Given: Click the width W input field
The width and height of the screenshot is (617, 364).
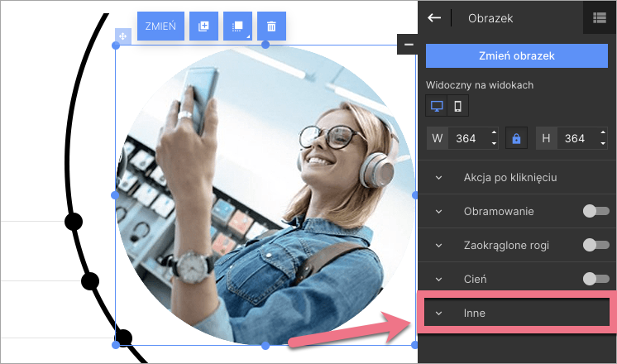Looking at the screenshot, I should click(466, 139).
